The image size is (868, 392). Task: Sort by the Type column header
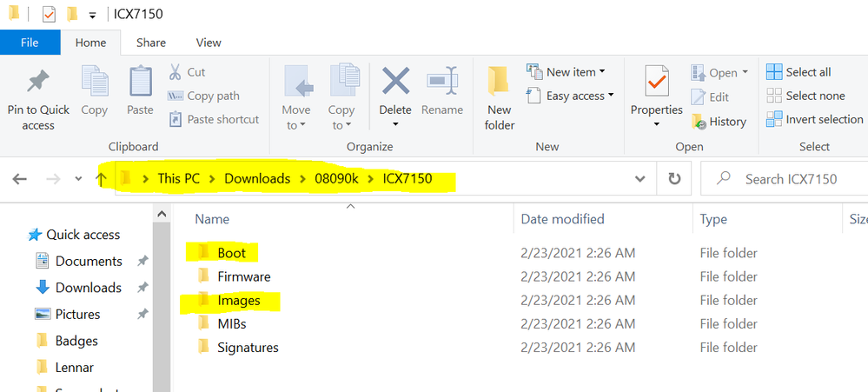point(713,219)
